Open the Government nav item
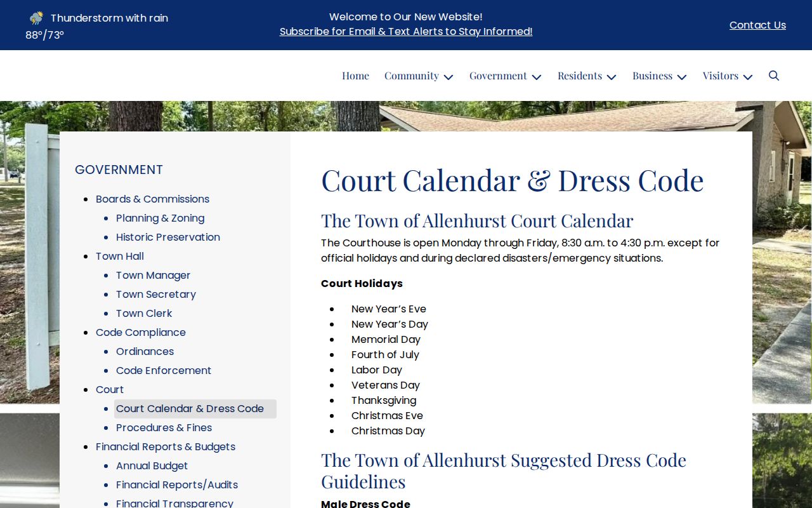Viewport: 812px width, 508px height. tap(498, 76)
